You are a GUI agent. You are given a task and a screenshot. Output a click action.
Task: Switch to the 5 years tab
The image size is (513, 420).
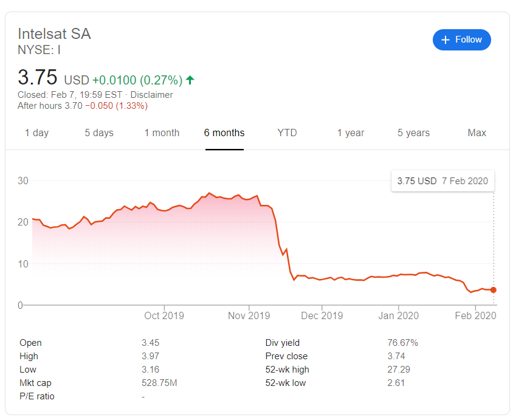coord(413,133)
